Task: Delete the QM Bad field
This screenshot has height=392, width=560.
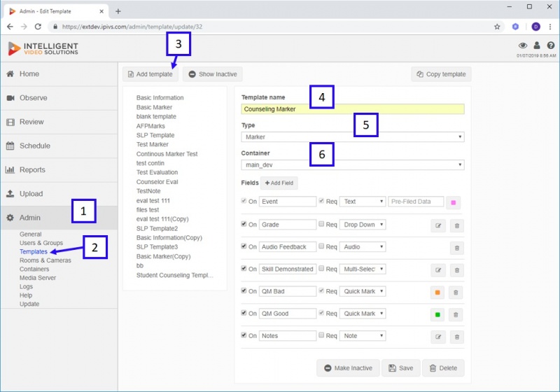Action: 456,293
